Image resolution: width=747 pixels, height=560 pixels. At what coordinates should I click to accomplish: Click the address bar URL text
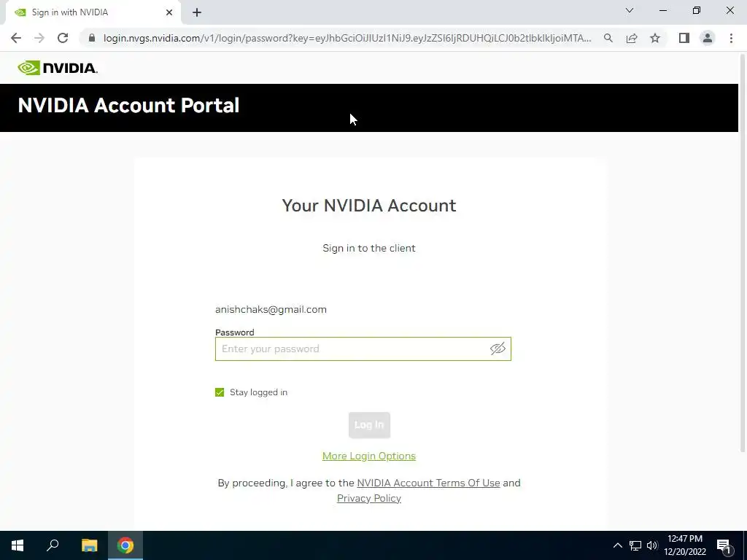[x=347, y=38]
